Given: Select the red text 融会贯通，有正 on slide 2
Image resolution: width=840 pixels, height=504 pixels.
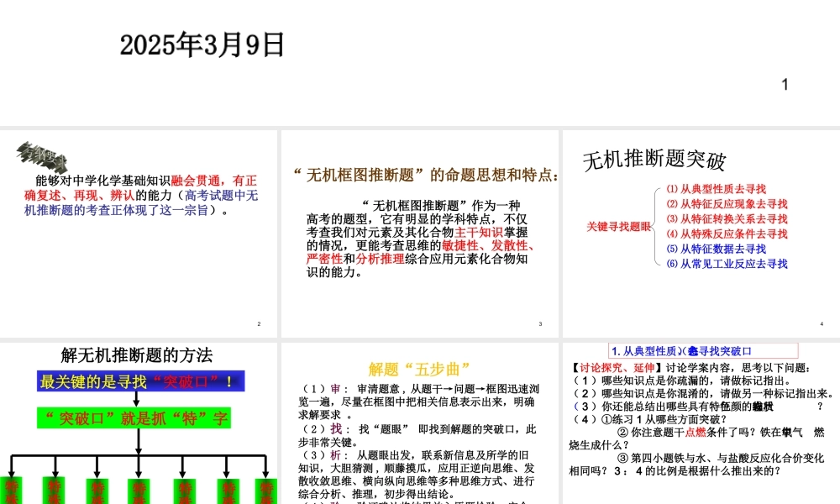Looking at the screenshot, I should 214,181.
